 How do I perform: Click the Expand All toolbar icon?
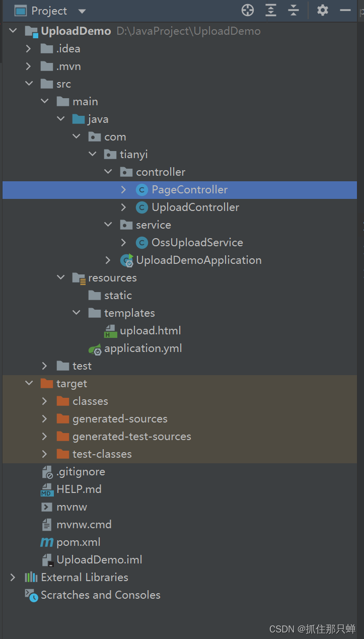(271, 10)
